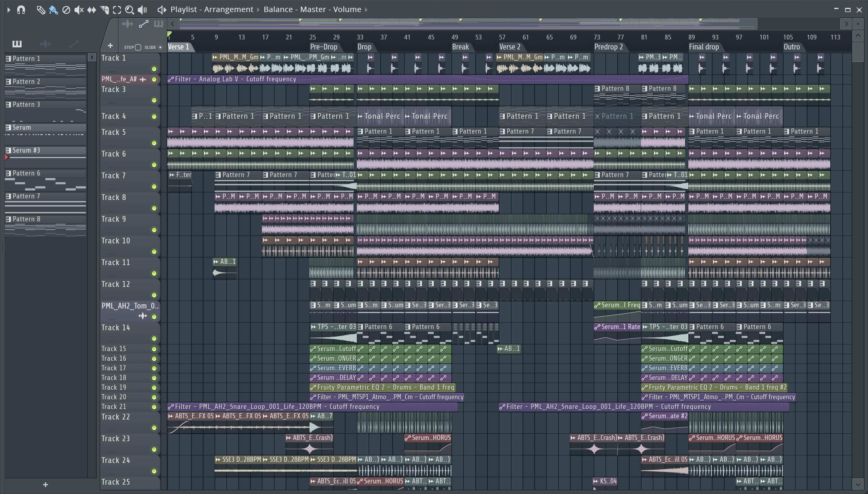Open the KS..04 clip menu on Track 25
Viewport: 868px width, 494px height.
click(x=596, y=481)
